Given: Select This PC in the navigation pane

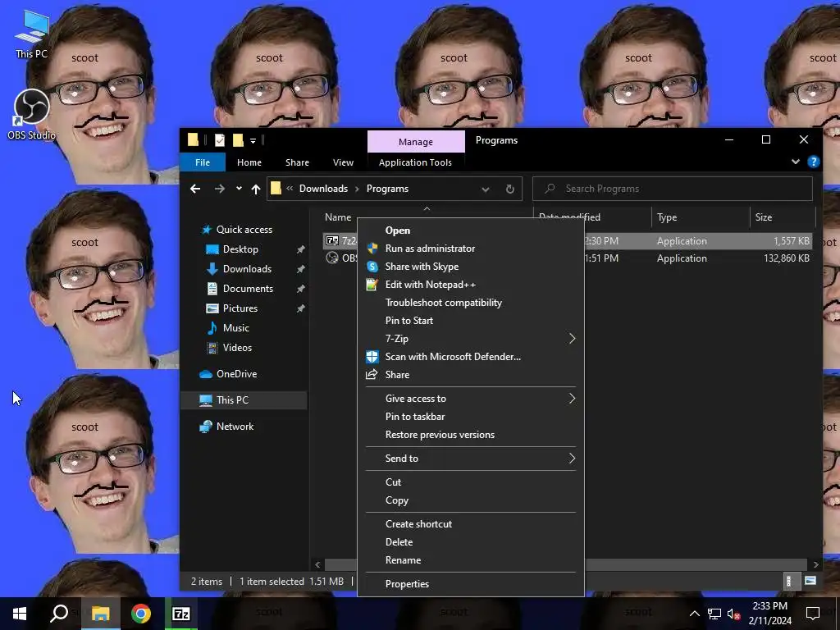Looking at the screenshot, I should tap(232, 400).
